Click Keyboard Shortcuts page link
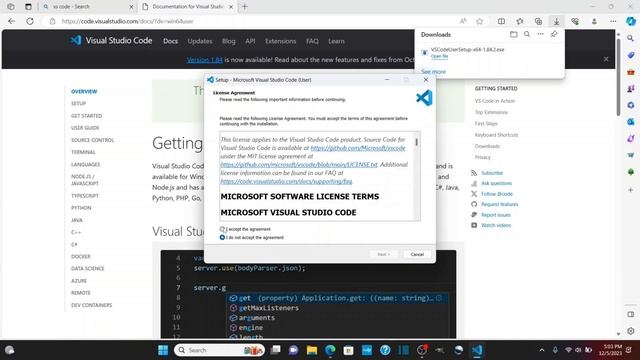Image resolution: width=640 pixels, height=360 pixels. click(496, 135)
